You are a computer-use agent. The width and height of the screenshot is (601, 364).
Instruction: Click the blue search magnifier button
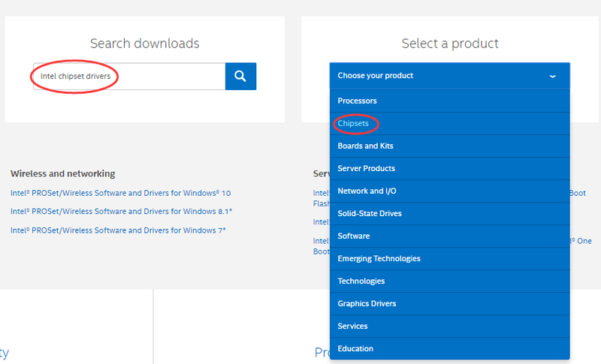tap(240, 76)
